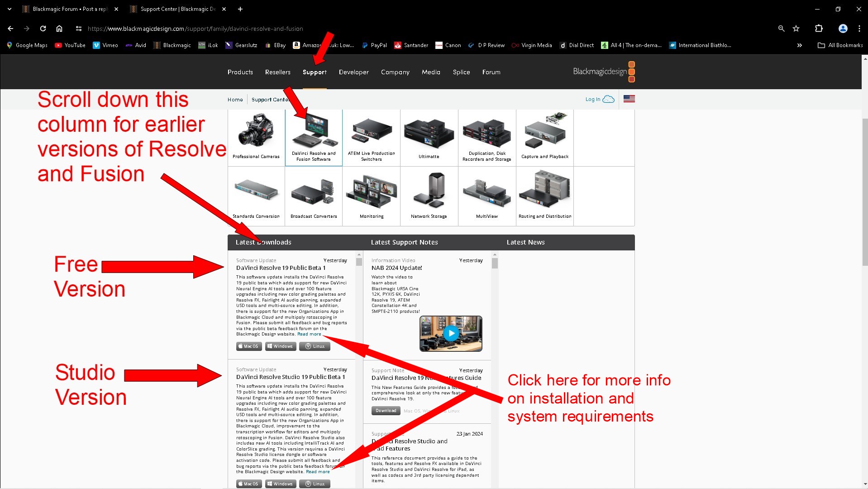The image size is (868, 489).
Task: Open the Canon bookmark
Action: pyautogui.click(x=448, y=45)
